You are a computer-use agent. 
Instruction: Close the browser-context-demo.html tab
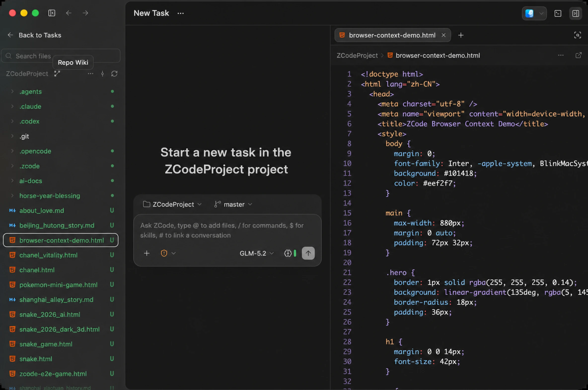[444, 35]
